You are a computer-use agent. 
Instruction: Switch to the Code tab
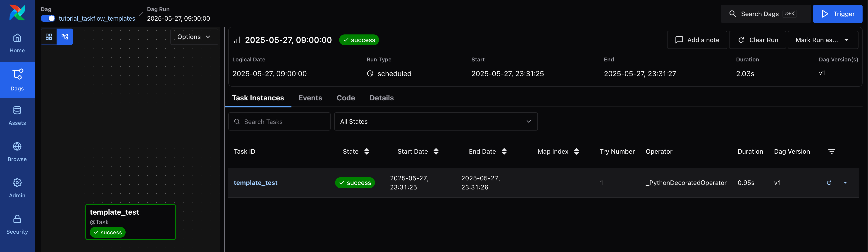coord(345,98)
